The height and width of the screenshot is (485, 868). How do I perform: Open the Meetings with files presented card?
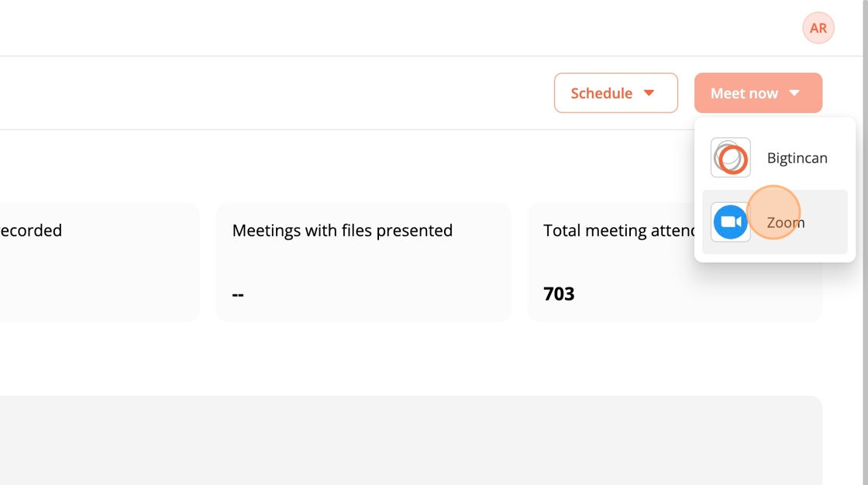pyautogui.click(x=363, y=262)
